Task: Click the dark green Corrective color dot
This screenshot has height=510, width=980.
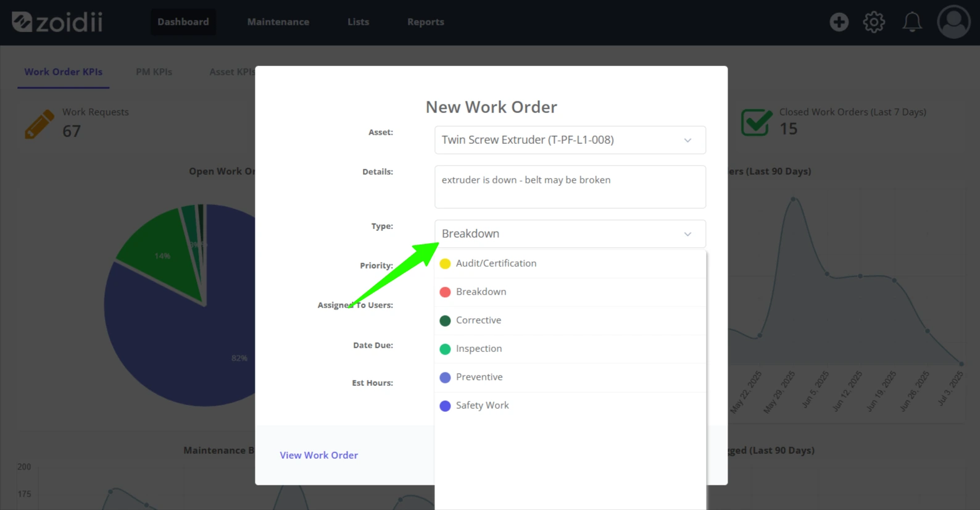Action: point(445,320)
